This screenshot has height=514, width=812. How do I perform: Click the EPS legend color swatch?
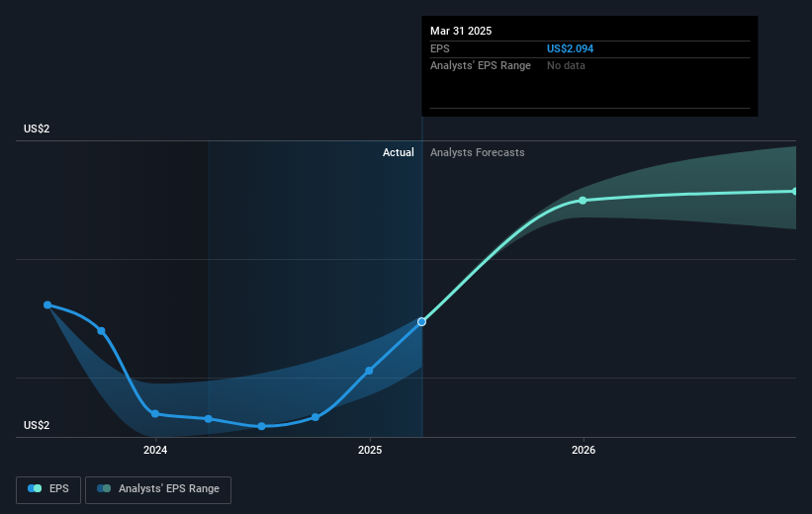(35, 488)
